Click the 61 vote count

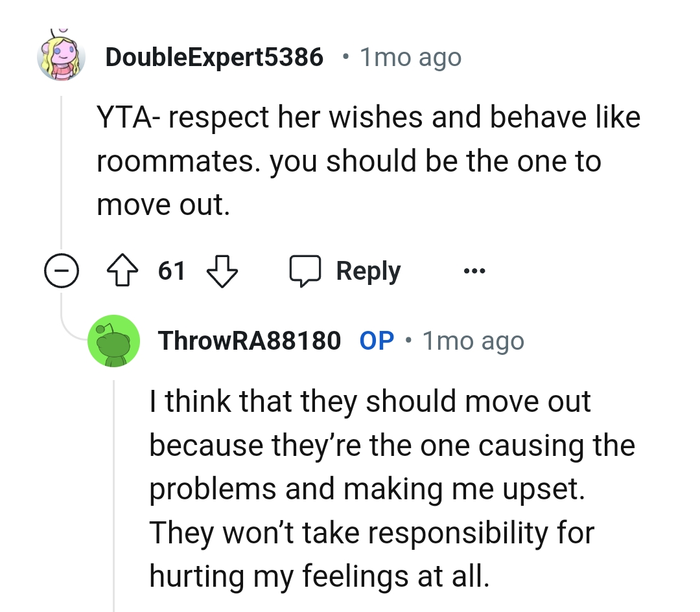click(x=171, y=271)
